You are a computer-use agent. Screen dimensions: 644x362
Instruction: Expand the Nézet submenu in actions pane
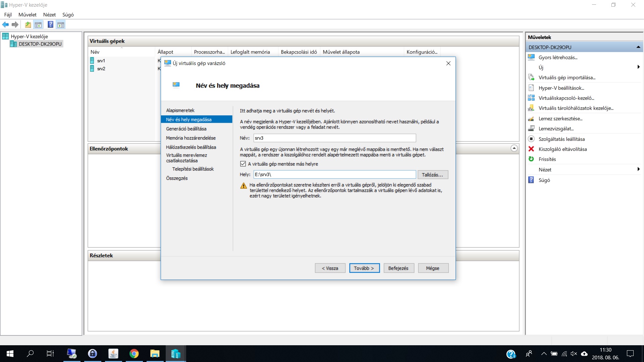pos(638,169)
